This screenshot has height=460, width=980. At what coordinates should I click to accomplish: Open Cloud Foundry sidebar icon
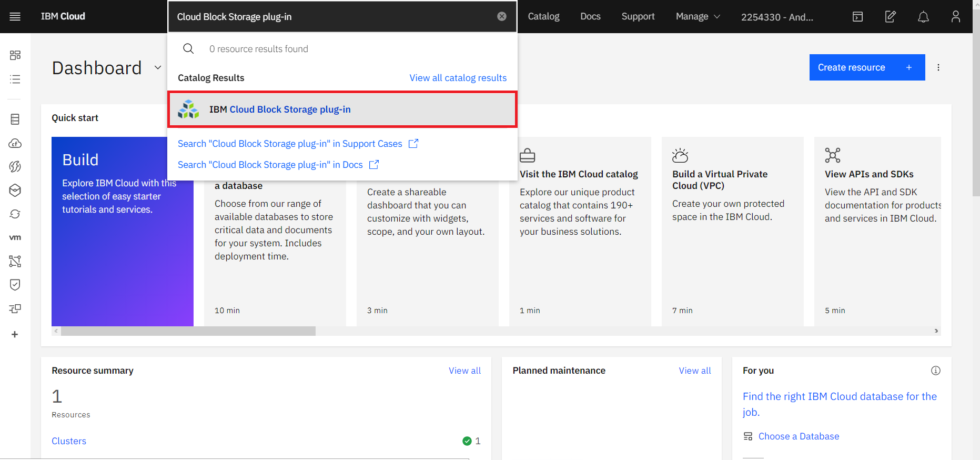pos(15,143)
